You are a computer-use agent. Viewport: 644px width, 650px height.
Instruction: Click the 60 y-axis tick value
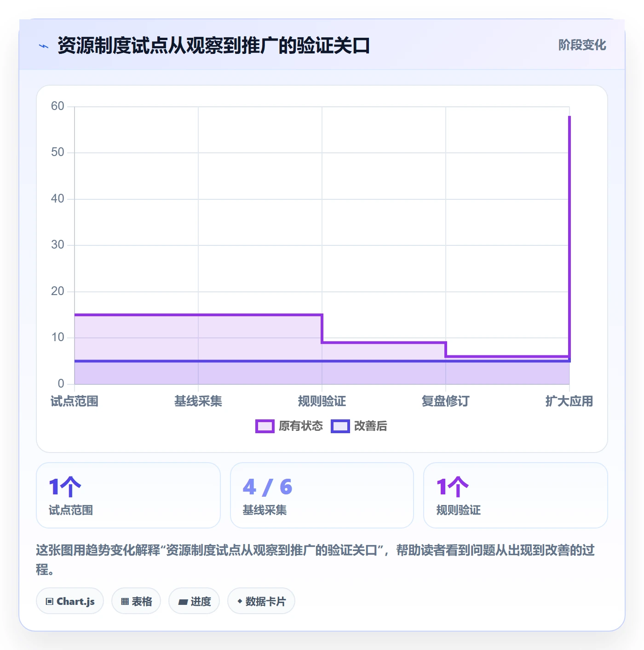pyautogui.click(x=57, y=106)
